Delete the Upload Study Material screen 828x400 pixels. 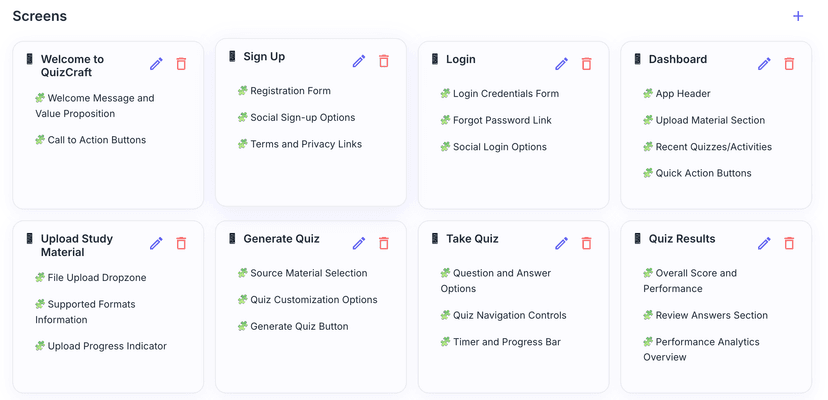(x=181, y=243)
